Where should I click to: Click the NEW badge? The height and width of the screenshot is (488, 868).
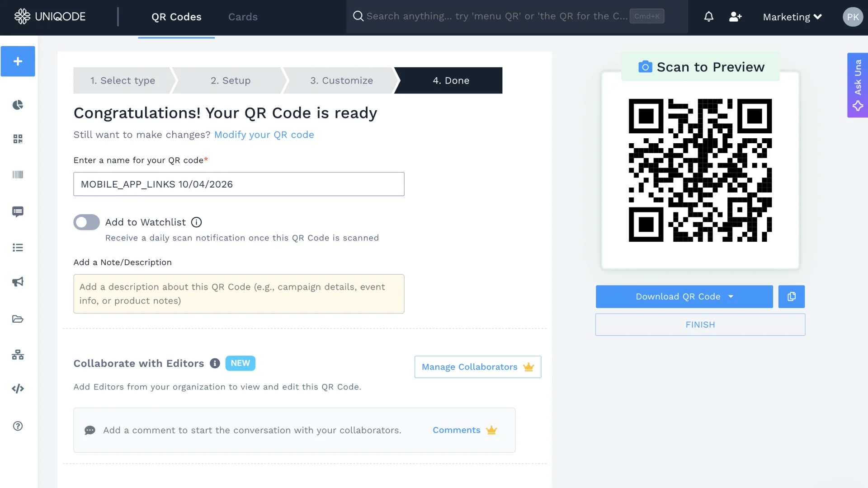(240, 363)
